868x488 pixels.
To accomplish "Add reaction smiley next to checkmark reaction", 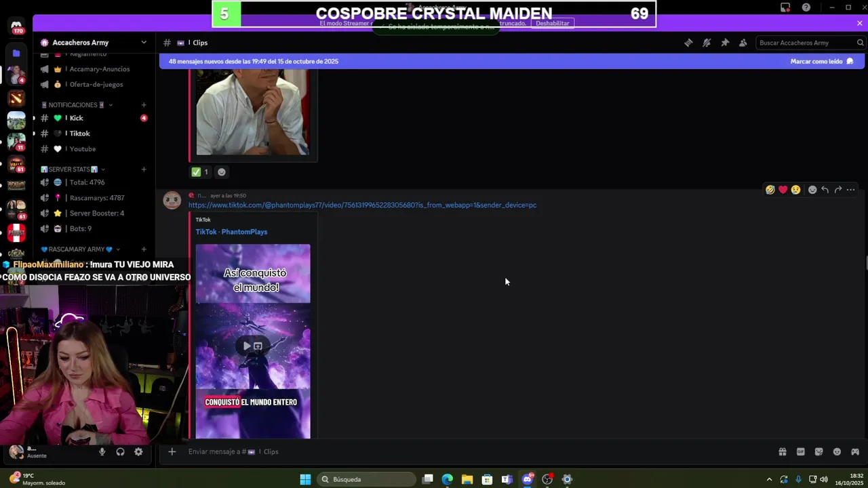I will tap(221, 172).
